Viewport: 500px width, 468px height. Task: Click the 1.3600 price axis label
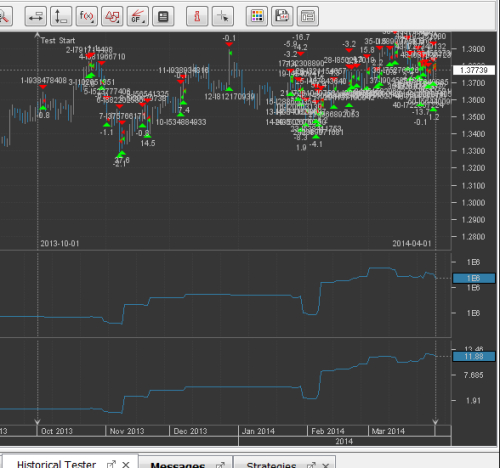pos(473,100)
